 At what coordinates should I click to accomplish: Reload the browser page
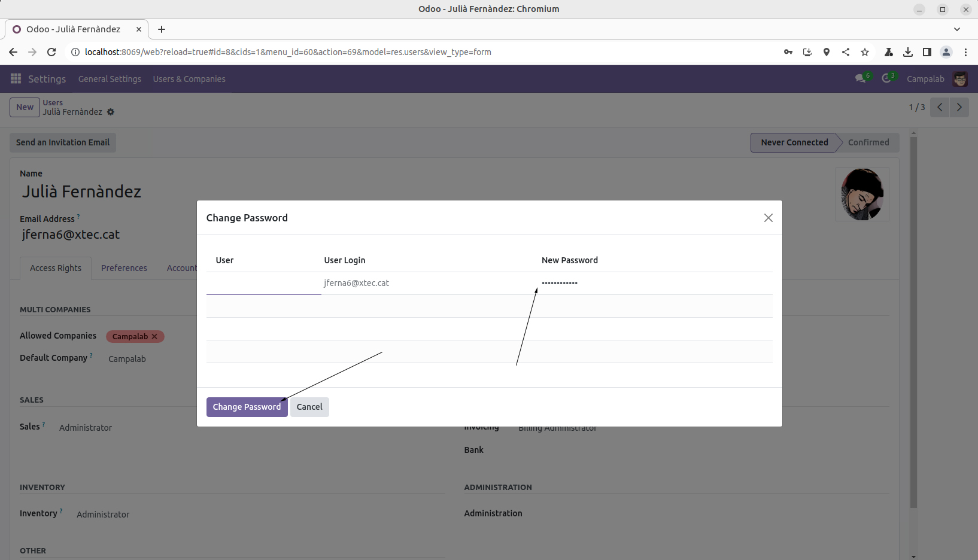51,52
